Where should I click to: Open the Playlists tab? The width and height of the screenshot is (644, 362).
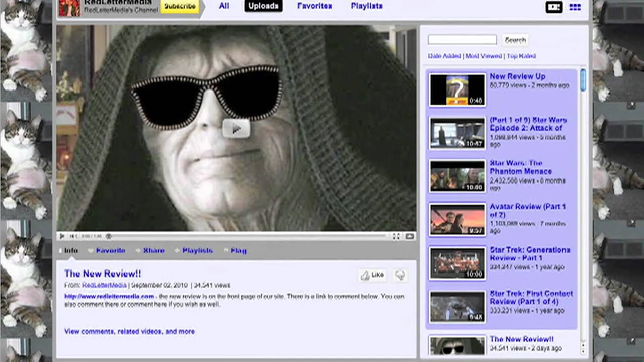point(367,6)
